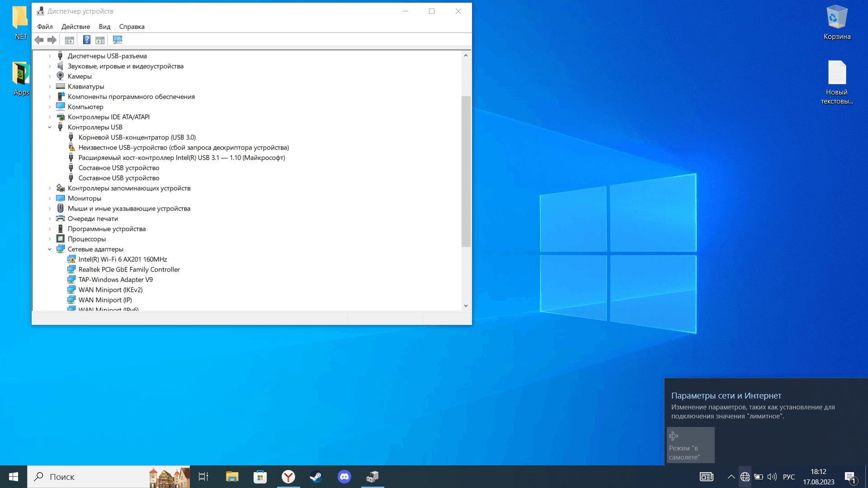Select the first Составное USB устройство entry
This screenshot has height=488, width=868.
point(119,168)
